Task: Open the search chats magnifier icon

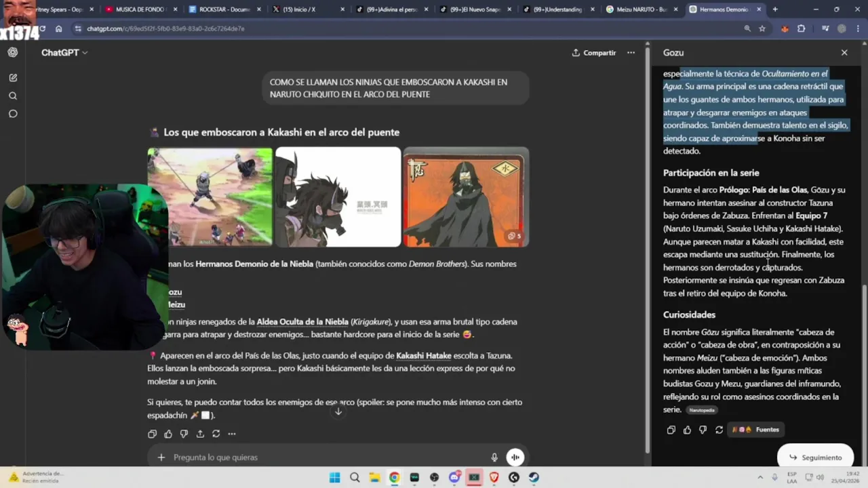Action: [13, 96]
